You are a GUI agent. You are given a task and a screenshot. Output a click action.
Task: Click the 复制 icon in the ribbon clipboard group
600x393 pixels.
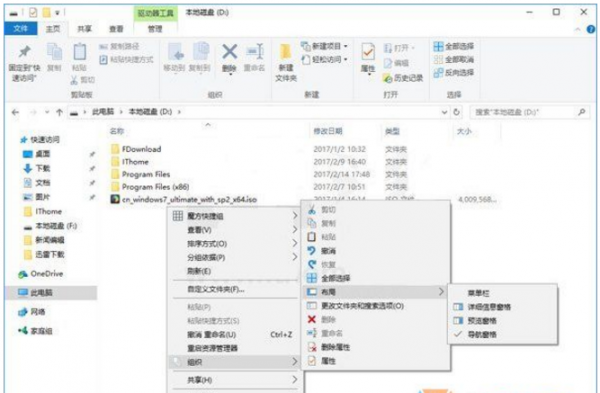54,52
